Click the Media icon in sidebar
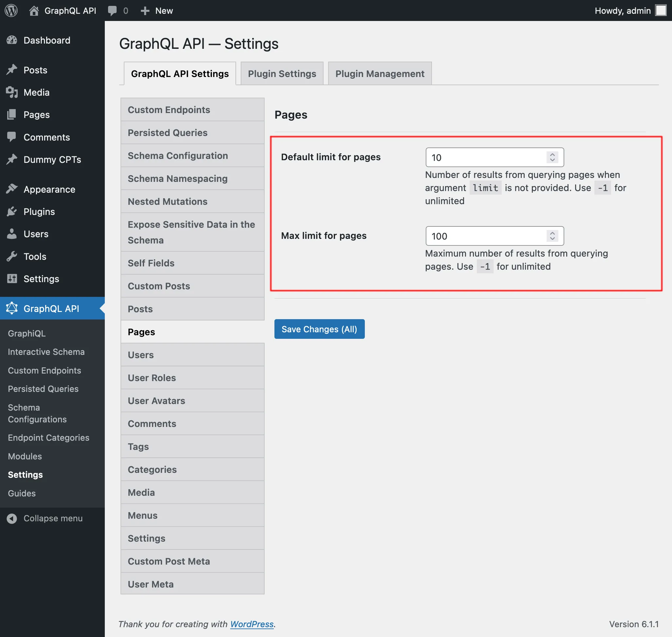672x637 pixels. point(12,92)
